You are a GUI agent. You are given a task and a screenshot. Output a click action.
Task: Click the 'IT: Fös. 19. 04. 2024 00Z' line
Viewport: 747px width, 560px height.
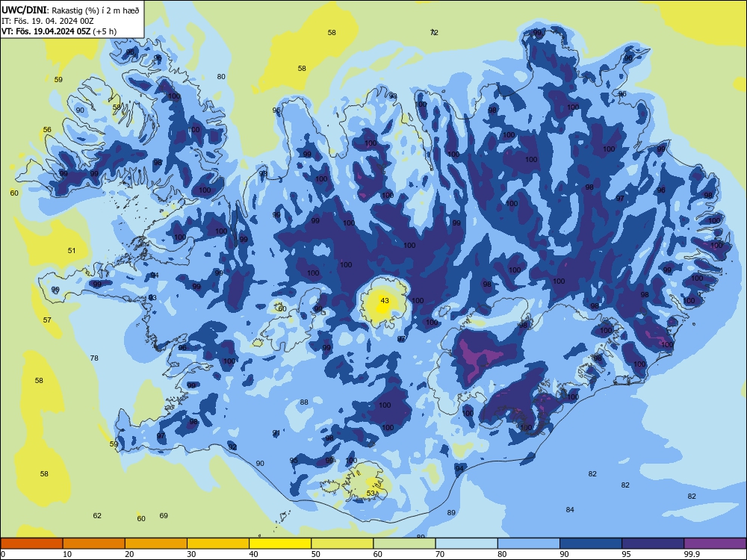point(48,21)
